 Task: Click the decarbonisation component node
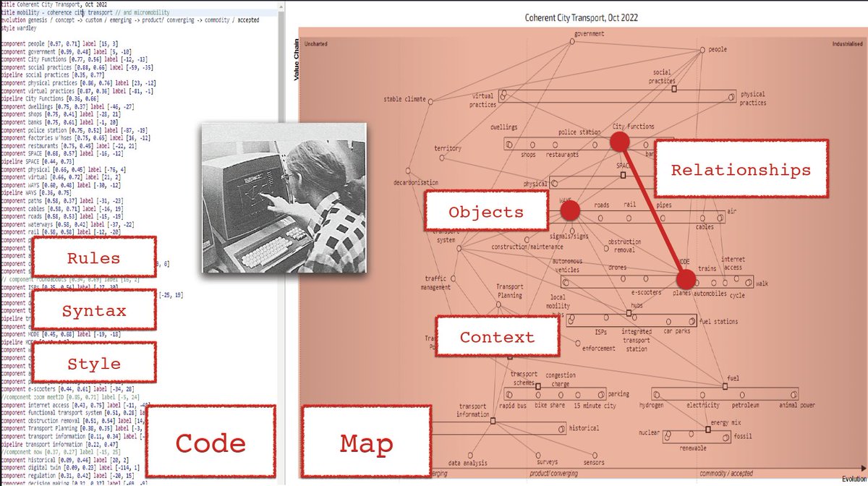pos(408,170)
